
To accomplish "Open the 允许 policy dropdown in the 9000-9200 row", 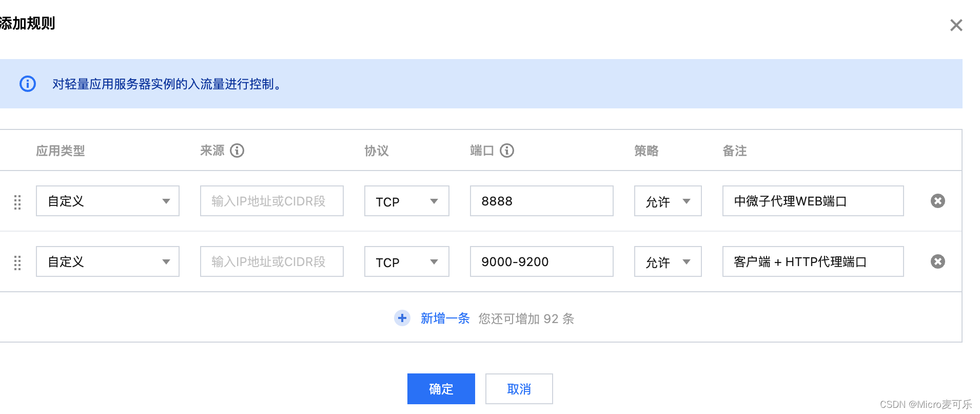I will 668,261.
